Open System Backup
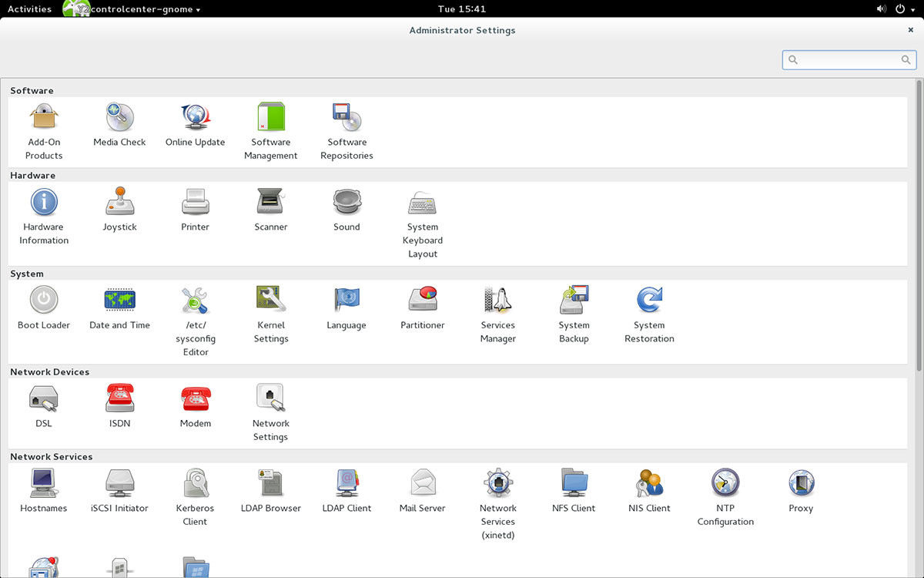This screenshot has width=924, height=578. [574, 315]
